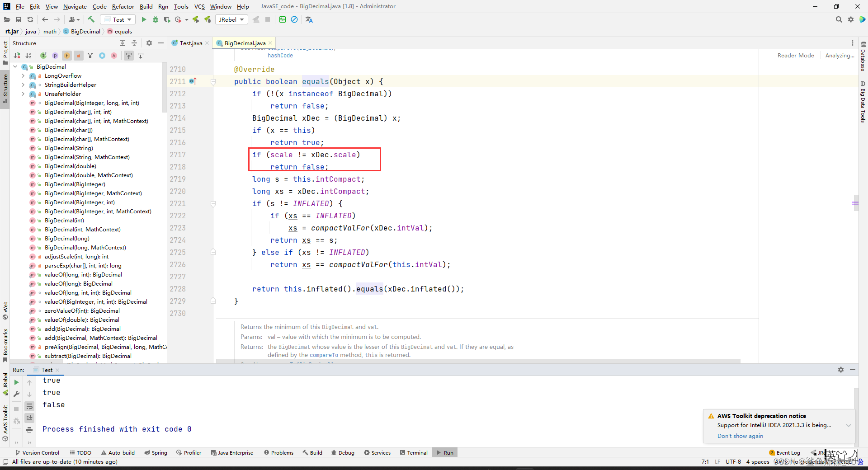Open the green activity monitor toolbar icon
Viewport: 868px width, 470px height.
tap(283, 19)
